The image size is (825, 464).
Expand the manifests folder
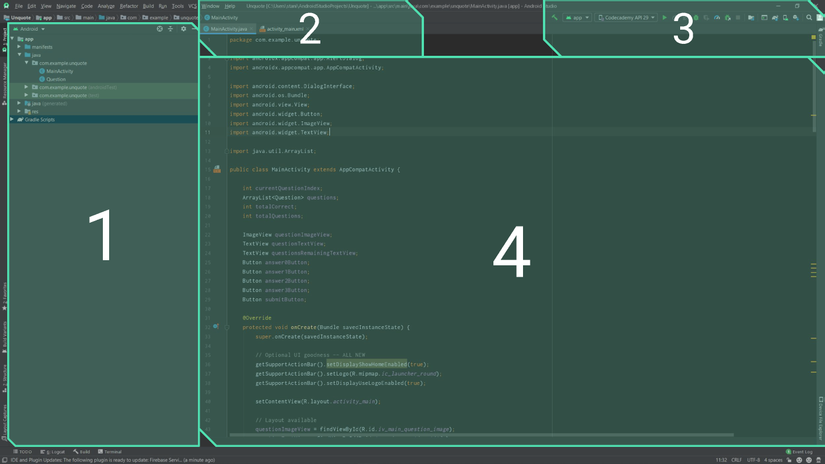19,47
